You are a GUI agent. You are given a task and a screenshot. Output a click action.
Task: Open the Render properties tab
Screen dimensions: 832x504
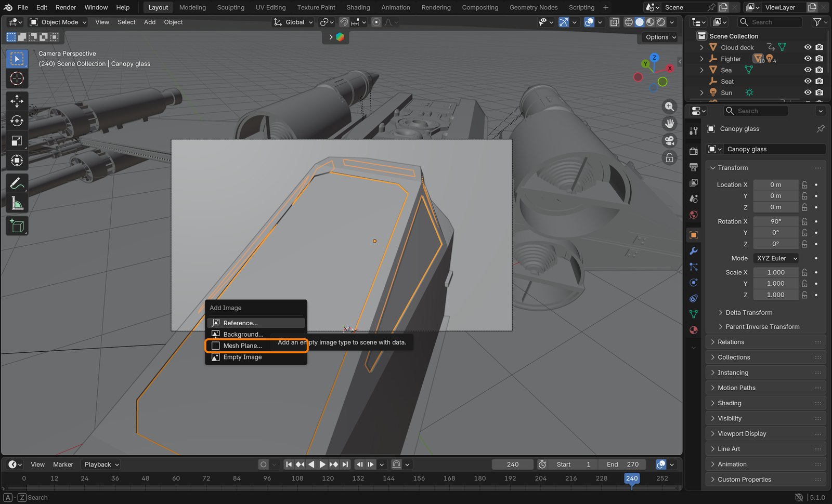(693, 151)
